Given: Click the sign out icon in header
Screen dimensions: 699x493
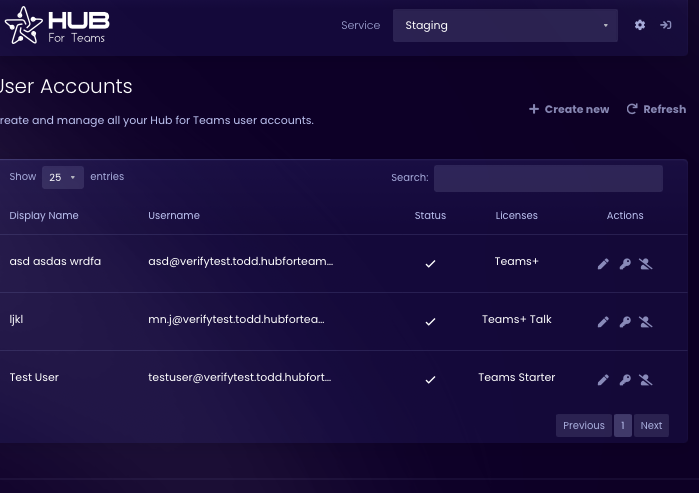Looking at the screenshot, I should click(666, 25).
